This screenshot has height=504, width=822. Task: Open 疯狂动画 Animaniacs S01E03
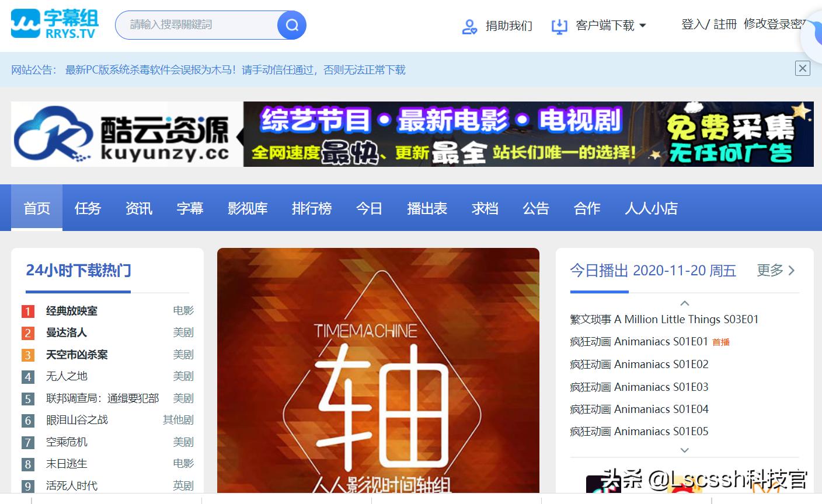point(639,387)
